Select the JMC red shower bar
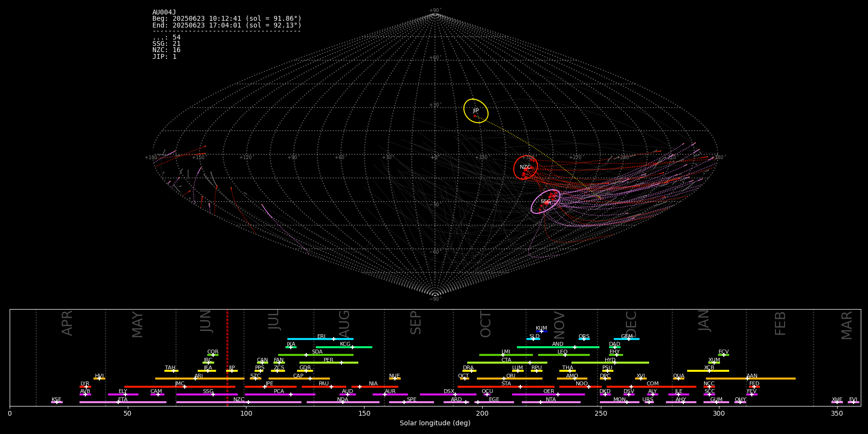 pyautogui.click(x=180, y=387)
